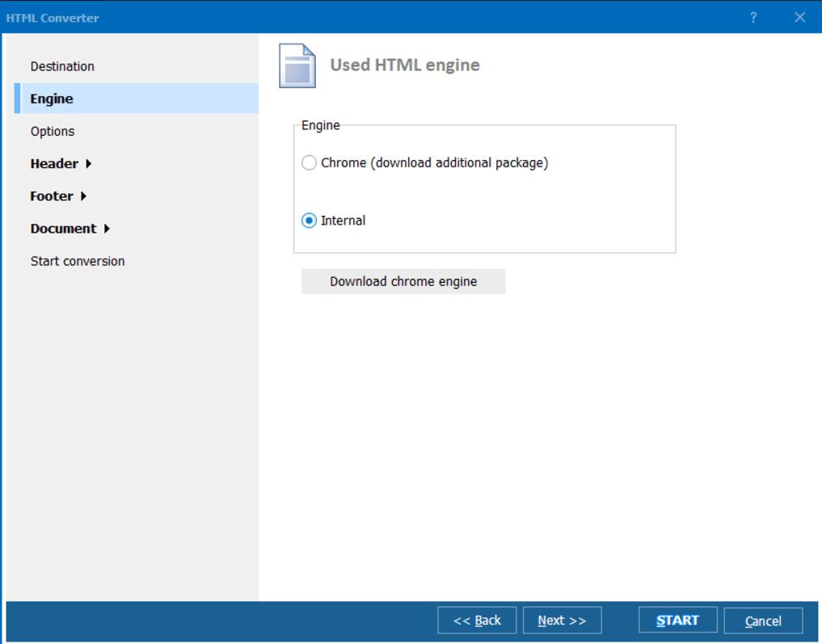822x644 pixels.
Task: Close the HTML Converter window
Action: click(799, 17)
